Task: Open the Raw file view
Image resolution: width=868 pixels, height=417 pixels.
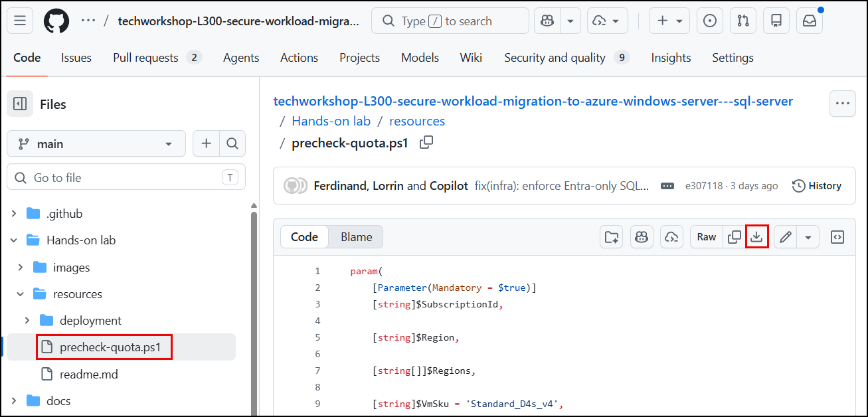Action: point(707,237)
